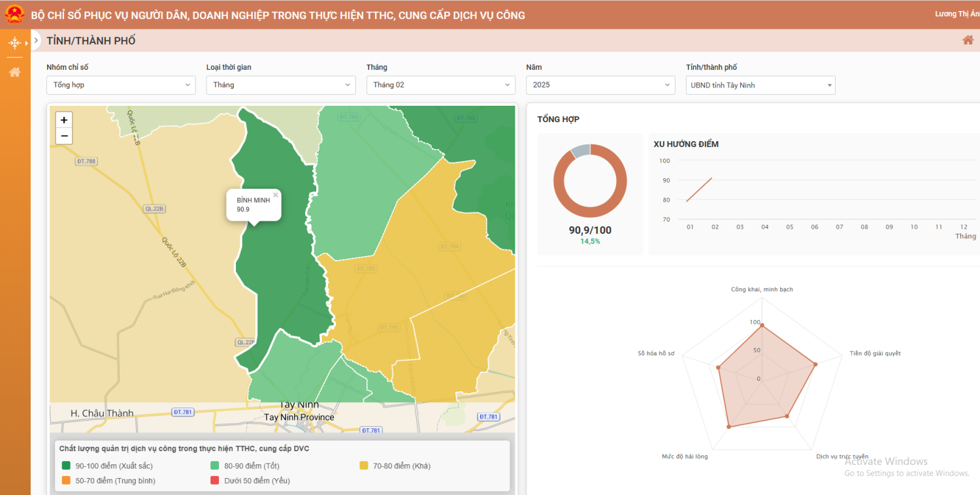Click the 90-100 điểm (Xuất sắc) legend swatch

[66, 466]
